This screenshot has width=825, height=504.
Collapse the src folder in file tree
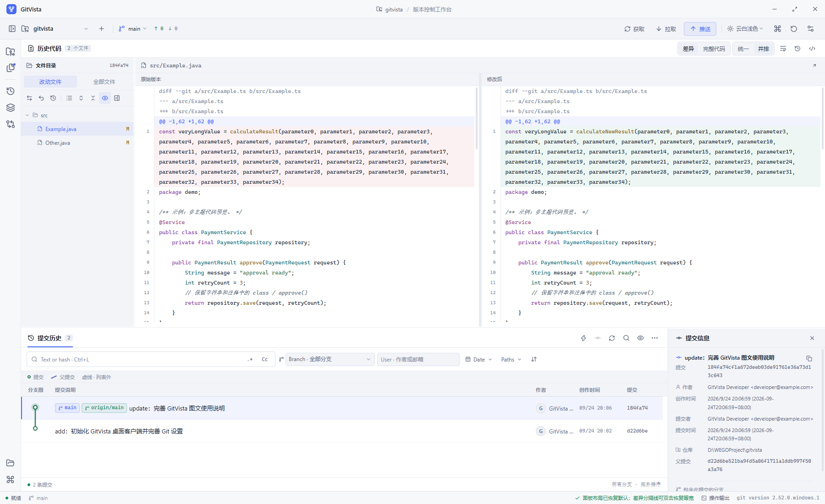pos(27,115)
